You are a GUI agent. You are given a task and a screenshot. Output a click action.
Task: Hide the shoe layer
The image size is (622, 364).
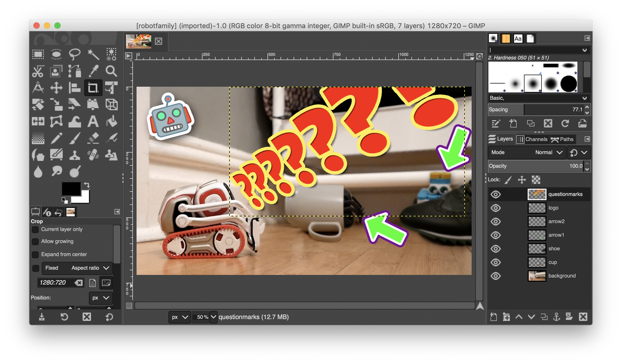point(496,249)
